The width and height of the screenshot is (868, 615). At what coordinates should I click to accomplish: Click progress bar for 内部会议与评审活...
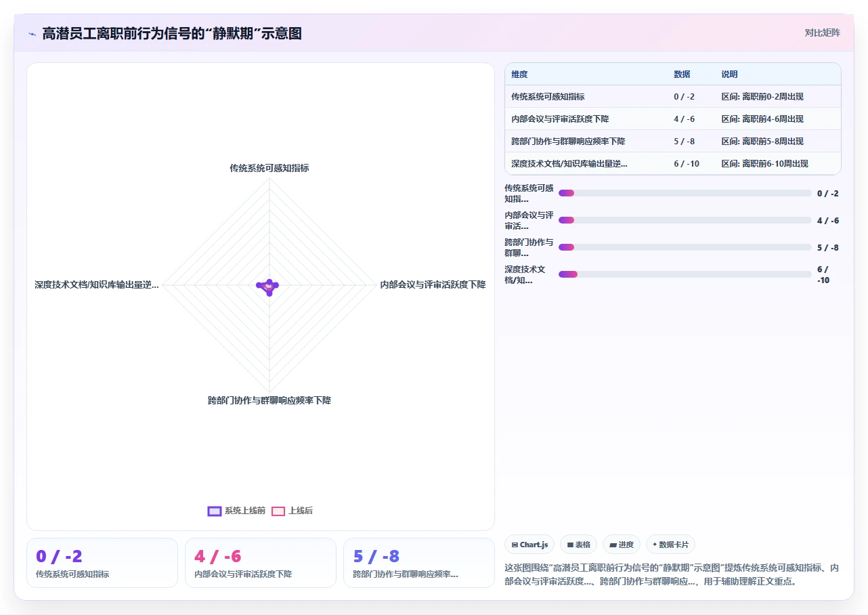[x=685, y=220]
